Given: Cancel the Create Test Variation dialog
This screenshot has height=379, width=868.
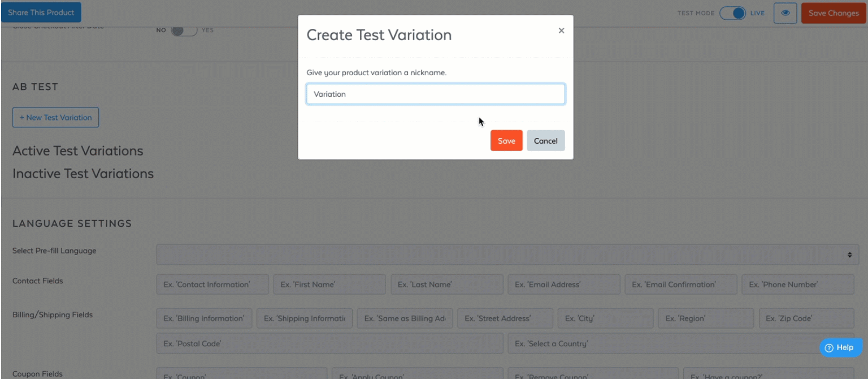Looking at the screenshot, I should coord(545,141).
